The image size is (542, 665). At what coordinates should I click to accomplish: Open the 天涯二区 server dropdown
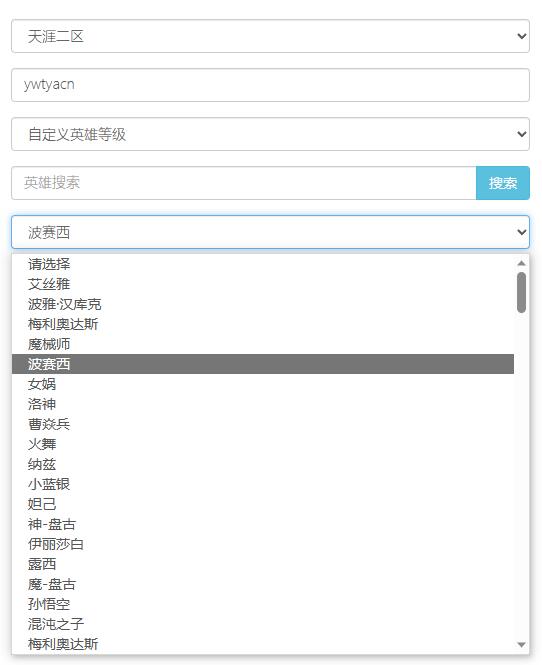(270, 36)
